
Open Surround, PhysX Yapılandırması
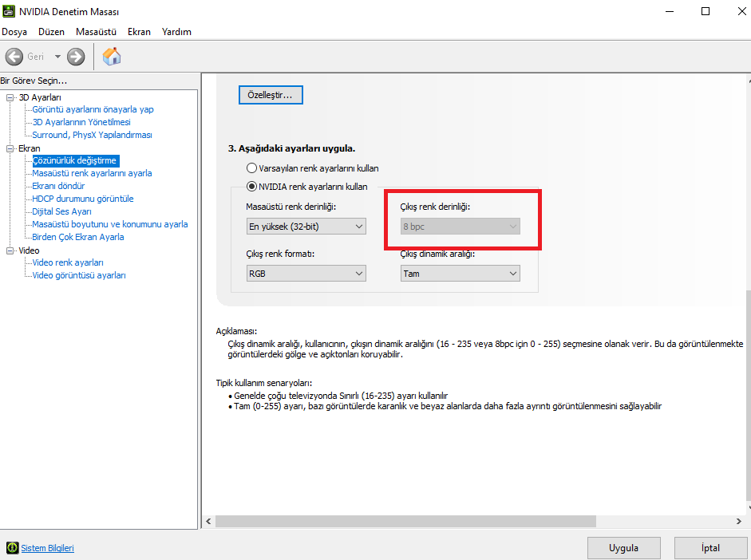pyautogui.click(x=92, y=135)
